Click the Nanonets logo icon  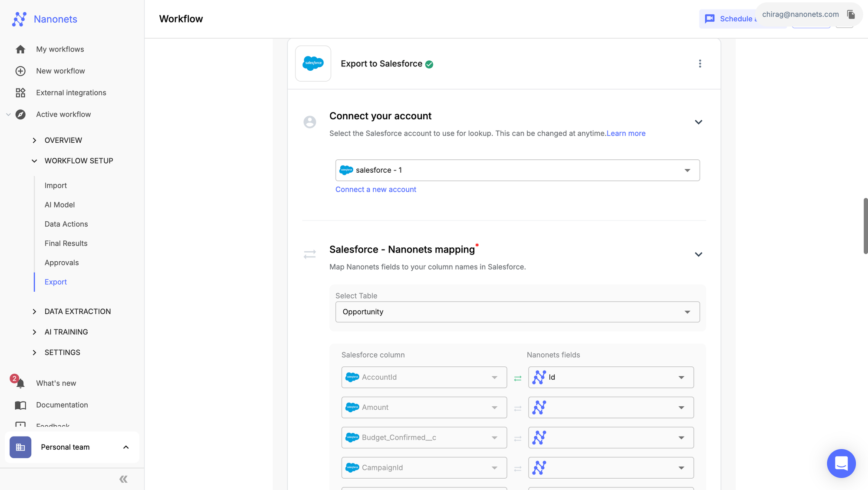[19, 19]
